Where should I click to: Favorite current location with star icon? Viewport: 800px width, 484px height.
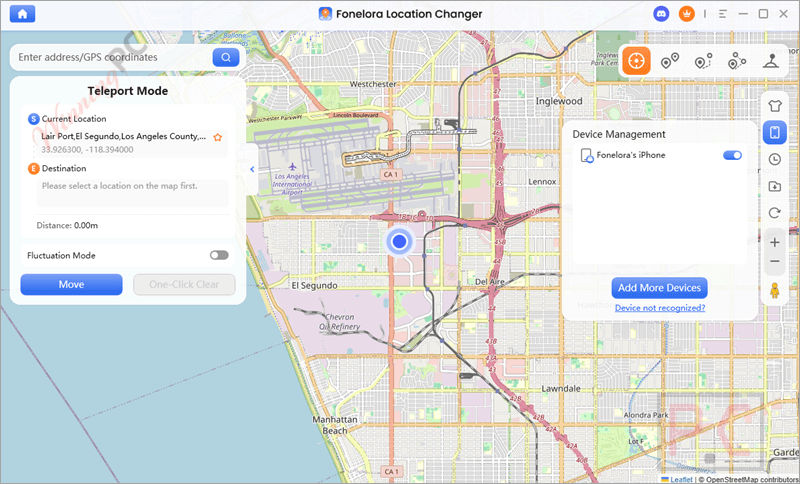click(218, 137)
